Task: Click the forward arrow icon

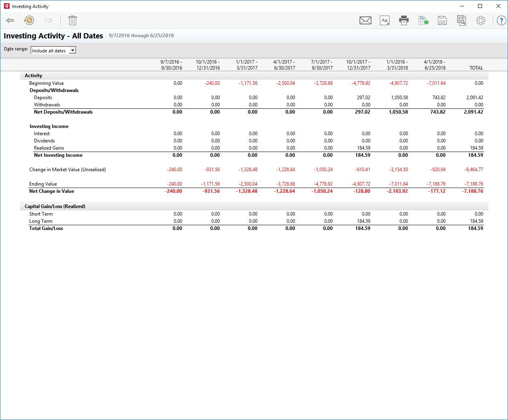Action: coord(48,20)
